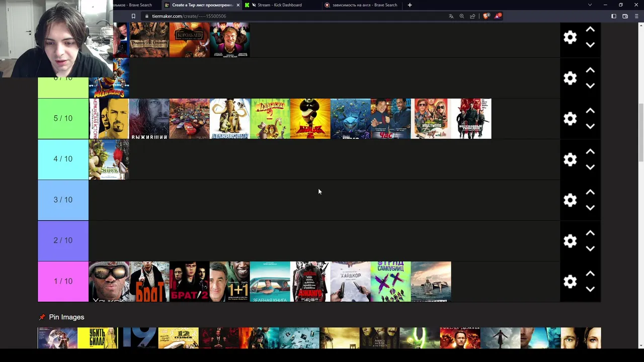Open settings gear for the topmost visible row
Image resolution: width=644 pixels, height=362 pixels.
pyautogui.click(x=570, y=37)
